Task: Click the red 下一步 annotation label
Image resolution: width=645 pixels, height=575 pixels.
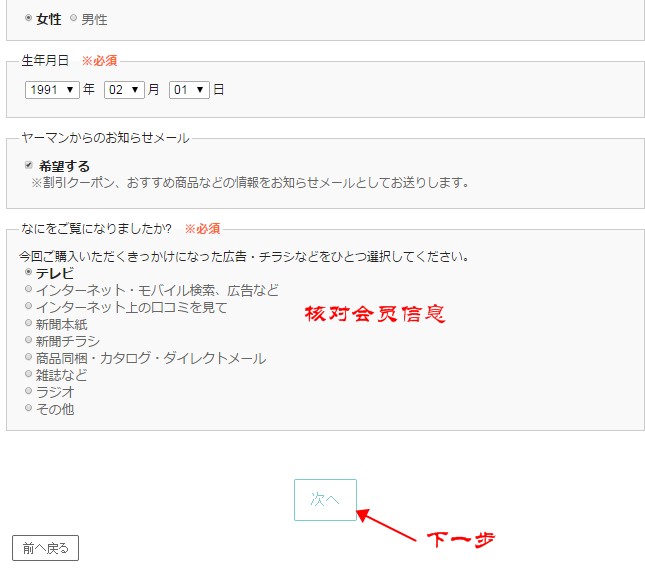Action: coord(461,539)
